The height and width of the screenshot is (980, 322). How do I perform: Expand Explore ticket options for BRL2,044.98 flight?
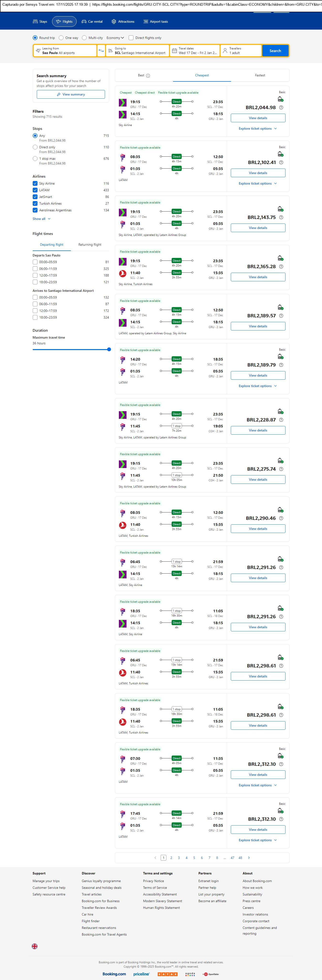pos(258,128)
